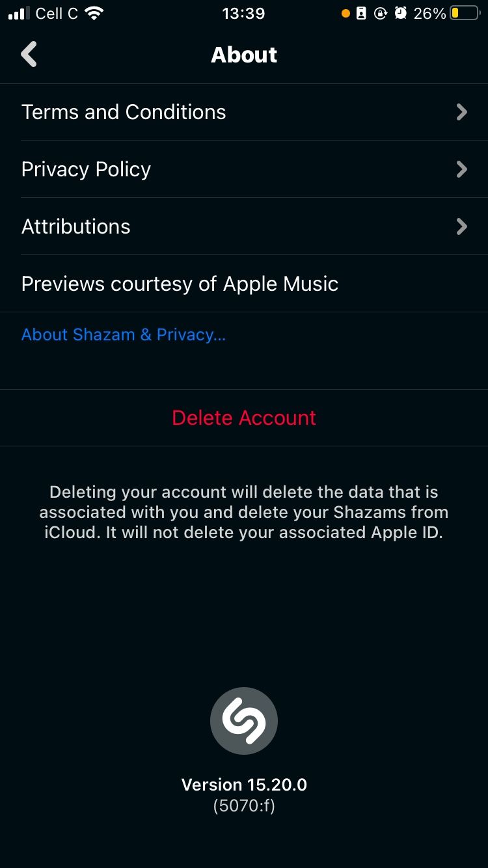Tap the battery level icon
The width and height of the screenshot is (488, 868).
(x=464, y=14)
